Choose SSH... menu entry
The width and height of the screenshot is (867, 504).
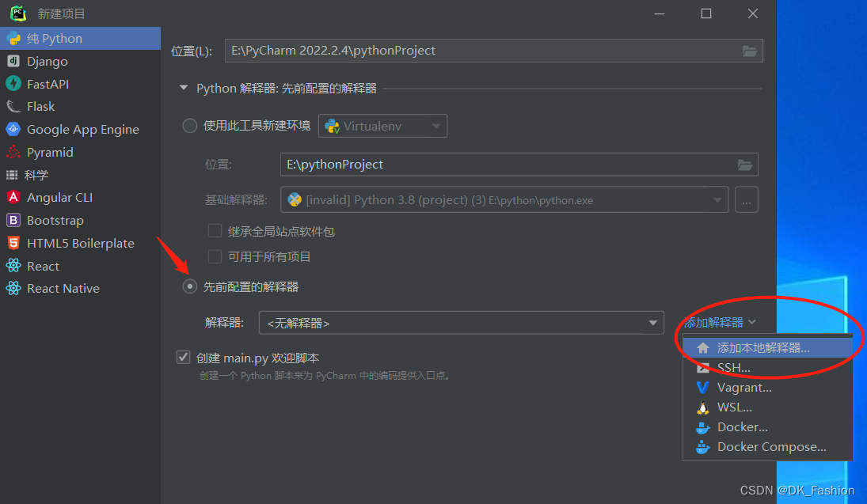pyautogui.click(x=768, y=367)
